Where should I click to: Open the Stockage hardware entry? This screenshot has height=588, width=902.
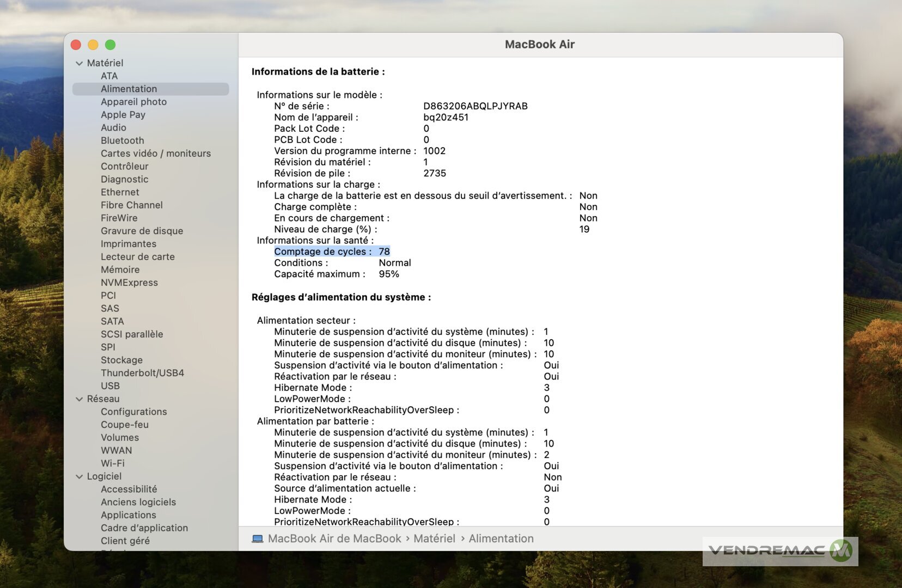pos(121,360)
